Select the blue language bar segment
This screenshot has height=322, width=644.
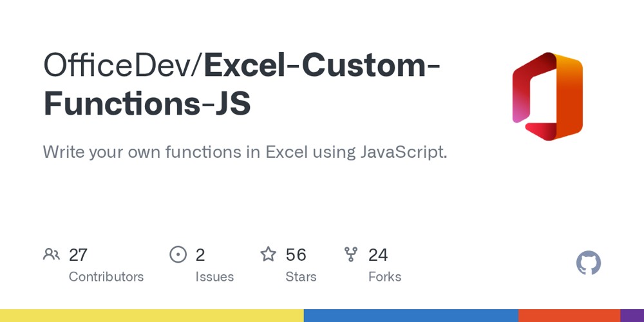[411, 316]
